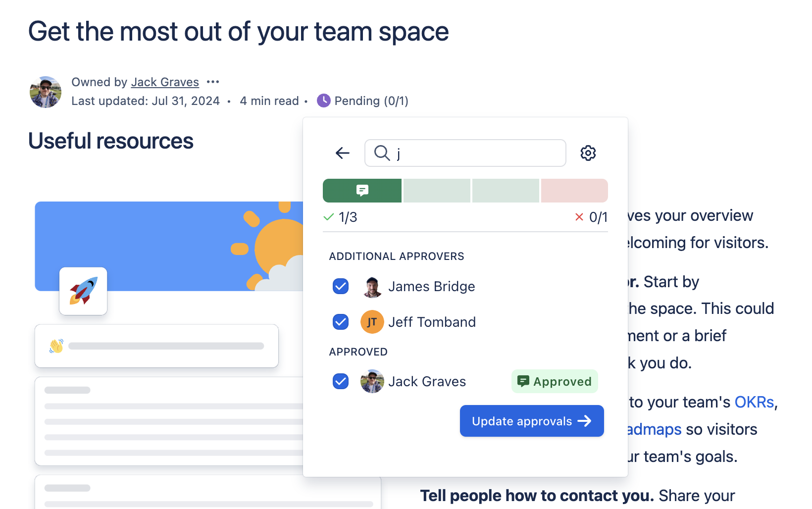Open the ellipsis menu next to Jack Graves
Image resolution: width=812 pixels, height=509 pixels.
(212, 82)
